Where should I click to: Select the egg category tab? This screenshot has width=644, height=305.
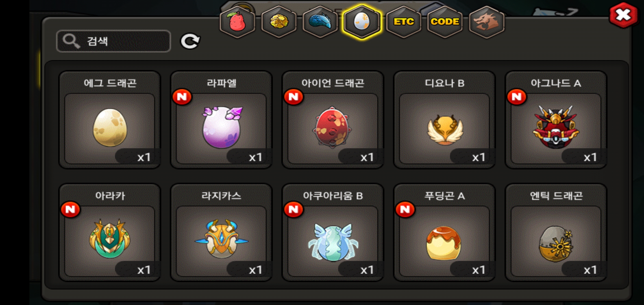coord(362,22)
